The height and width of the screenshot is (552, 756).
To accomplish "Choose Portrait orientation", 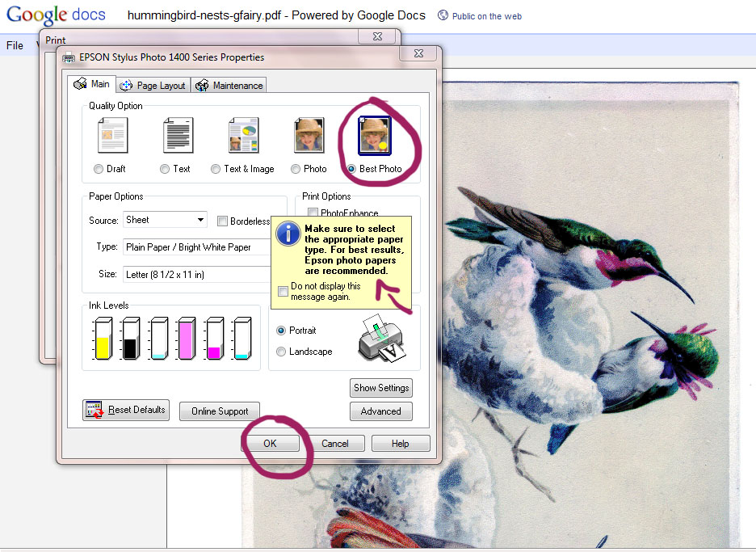I will coord(280,331).
